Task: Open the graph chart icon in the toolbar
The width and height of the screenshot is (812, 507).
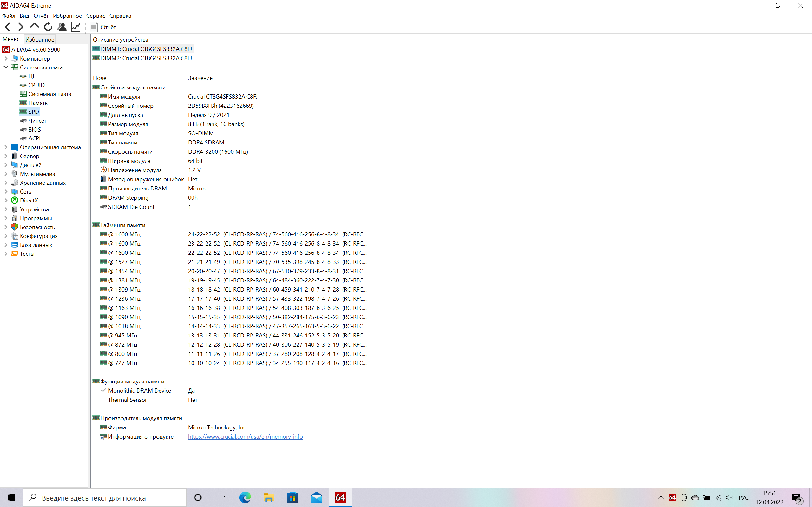Action: pos(76,27)
